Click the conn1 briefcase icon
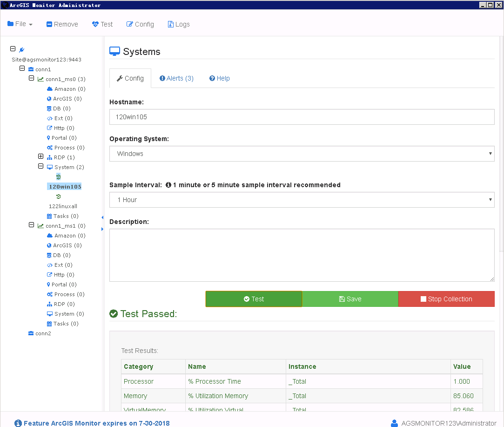 point(31,69)
